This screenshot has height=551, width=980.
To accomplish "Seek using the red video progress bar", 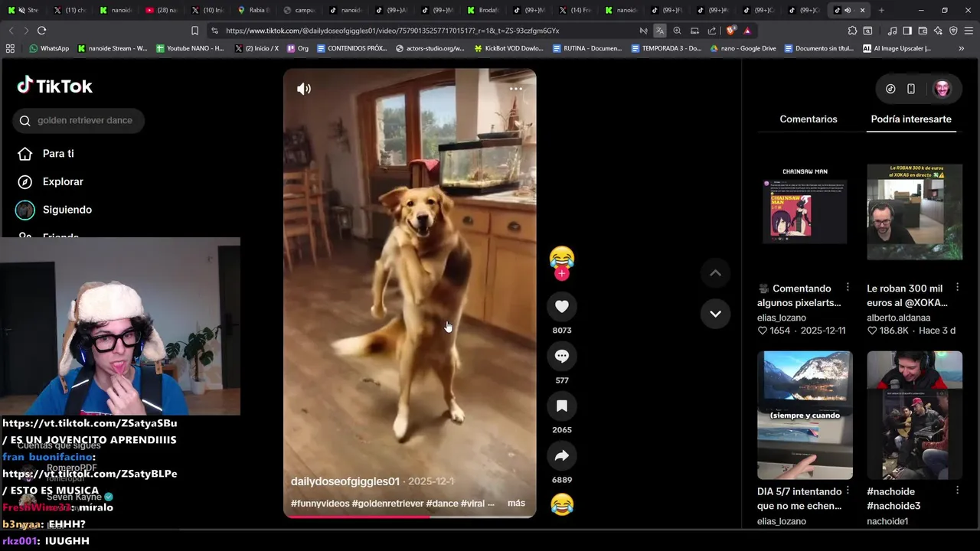I will pos(410,517).
